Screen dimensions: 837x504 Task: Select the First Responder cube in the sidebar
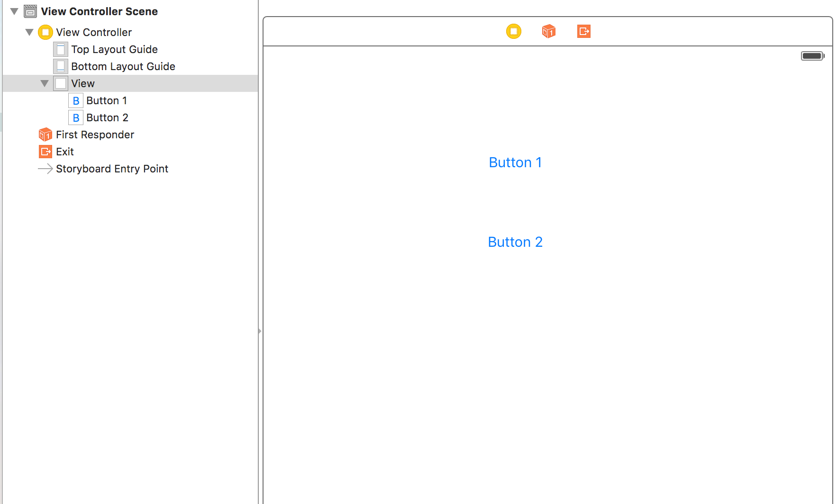[x=45, y=135]
